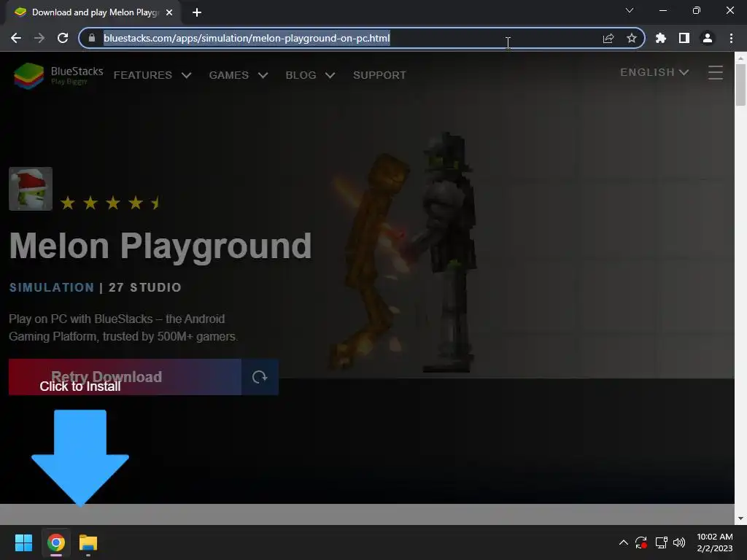Click the Melon Playground app icon
747x560 pixels.
(x=31, y=189)
